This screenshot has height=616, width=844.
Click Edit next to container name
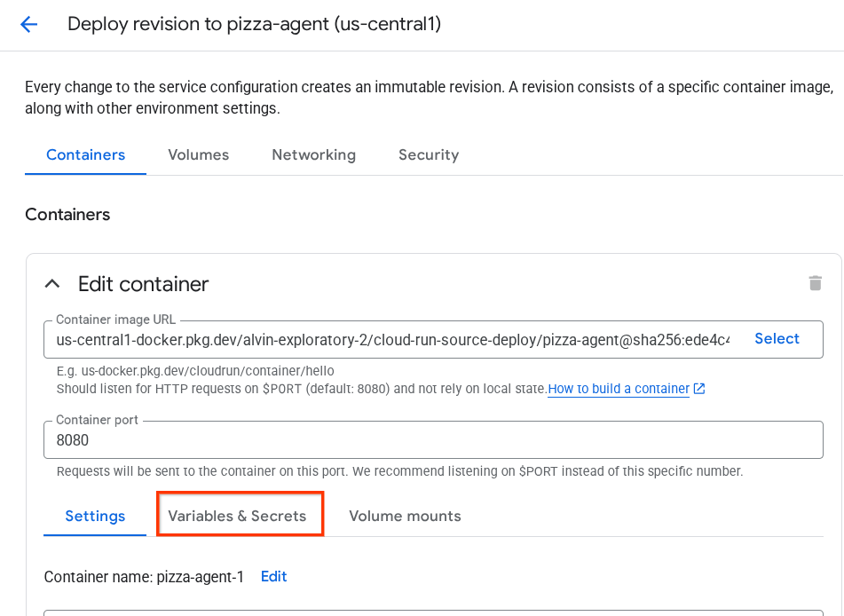point(273,576)
